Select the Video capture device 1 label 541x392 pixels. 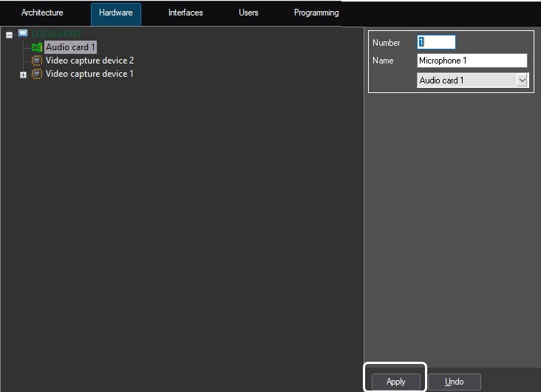89,74
